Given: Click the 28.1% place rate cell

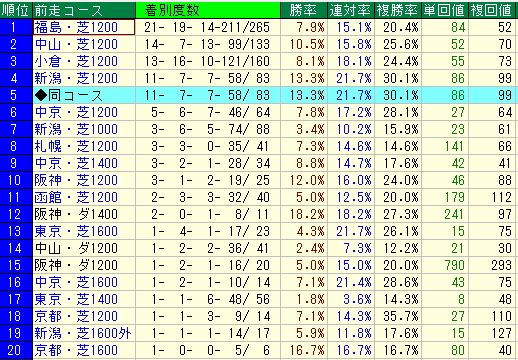Looking at the screenshot, I should 398,112.
